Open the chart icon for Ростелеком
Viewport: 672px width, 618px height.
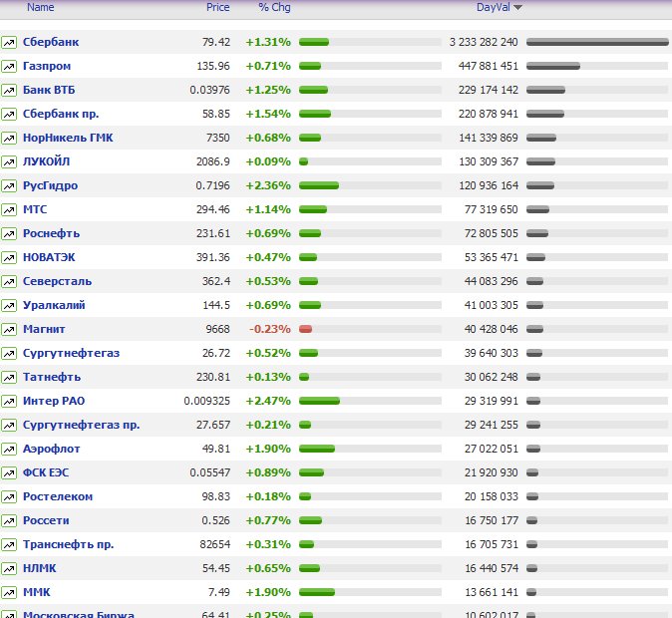click(x=9, y=496)
